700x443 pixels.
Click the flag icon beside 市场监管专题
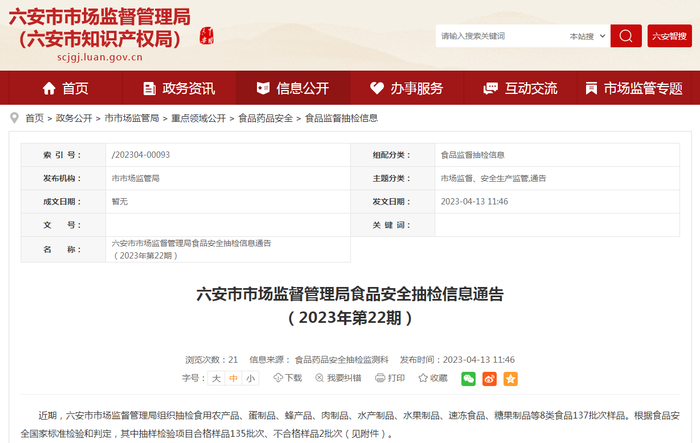[x=591, y=88]
